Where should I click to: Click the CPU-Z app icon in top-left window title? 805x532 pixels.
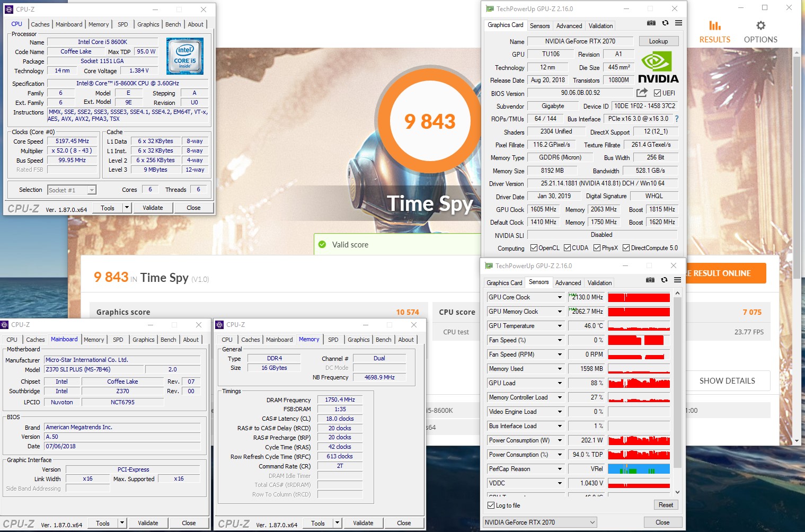(x=9, y=10)
